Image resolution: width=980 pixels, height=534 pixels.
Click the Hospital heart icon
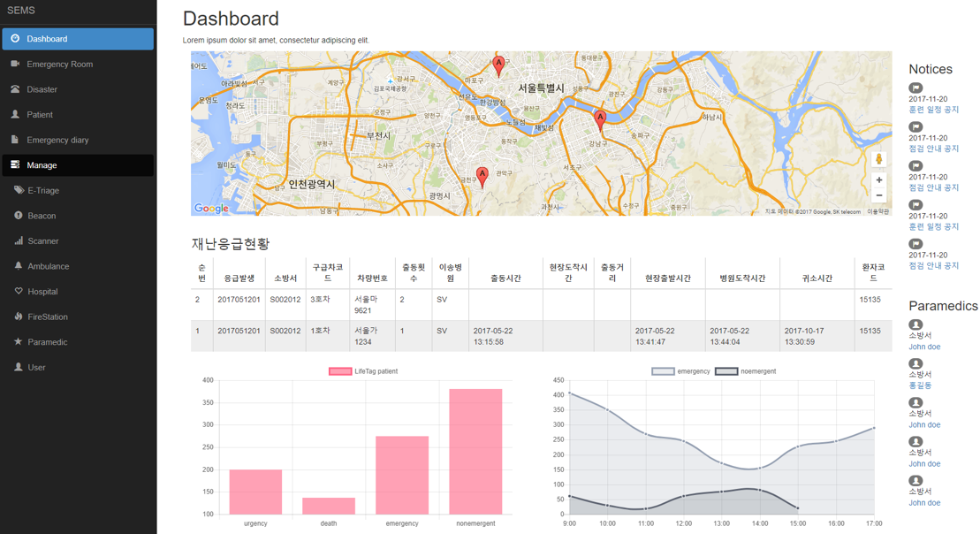pos(19,291)
